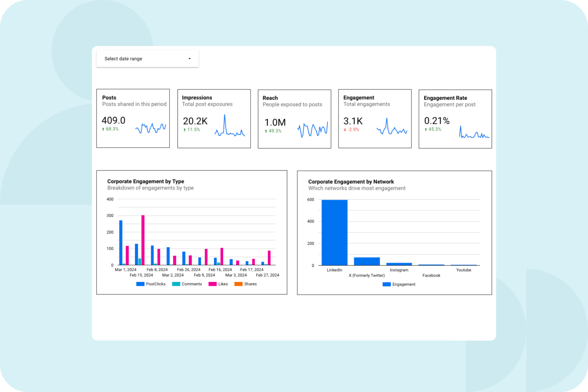Click the X (Formerly Twitter) bar
588x392 pixels.
(x=367, y=261)
